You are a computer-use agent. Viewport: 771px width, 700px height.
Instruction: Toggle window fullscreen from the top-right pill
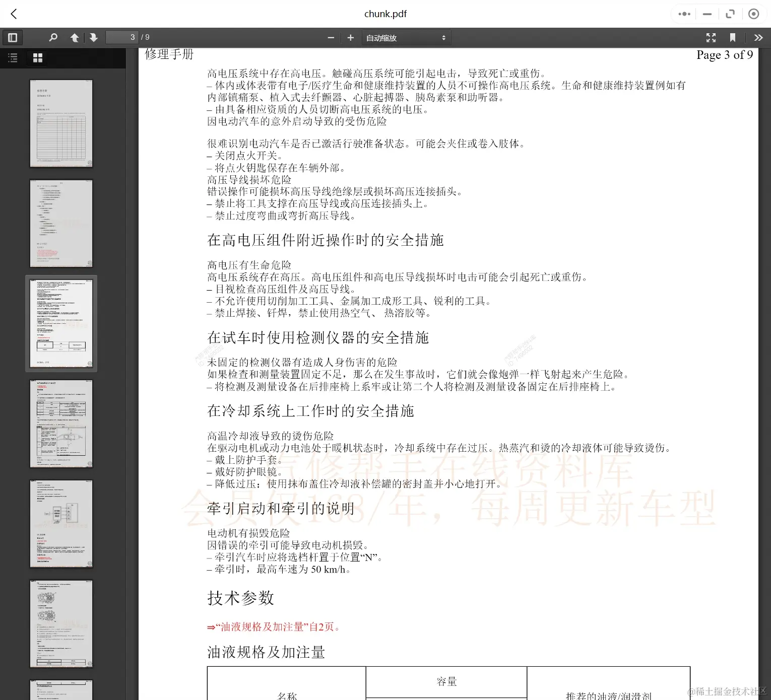click(x=730, y=14)
